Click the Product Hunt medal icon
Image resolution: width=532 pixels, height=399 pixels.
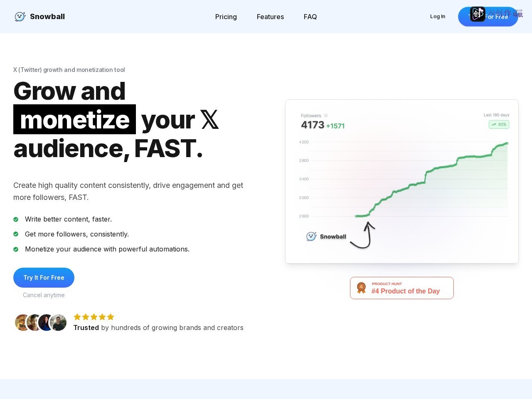(361, 288)
